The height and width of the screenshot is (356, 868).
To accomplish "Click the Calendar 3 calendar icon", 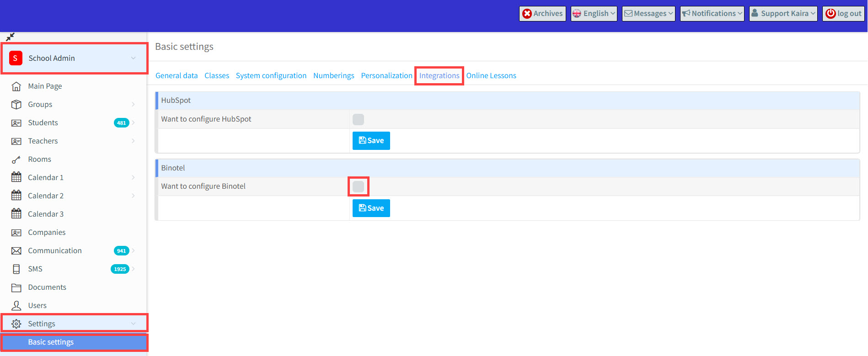I will (16, 213).
